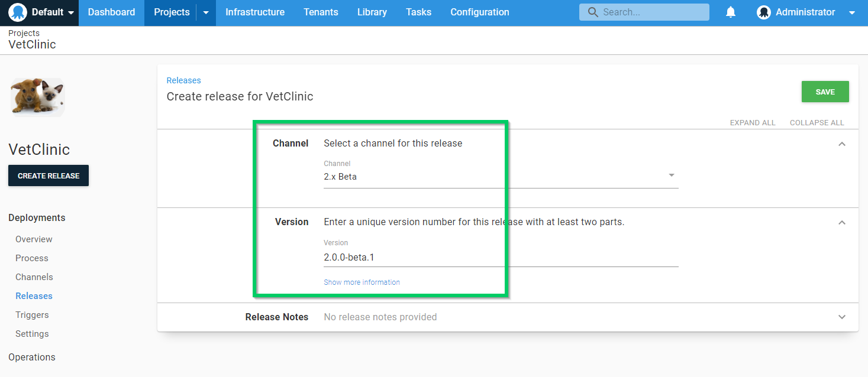Click Expand All sections

[752, 123]
